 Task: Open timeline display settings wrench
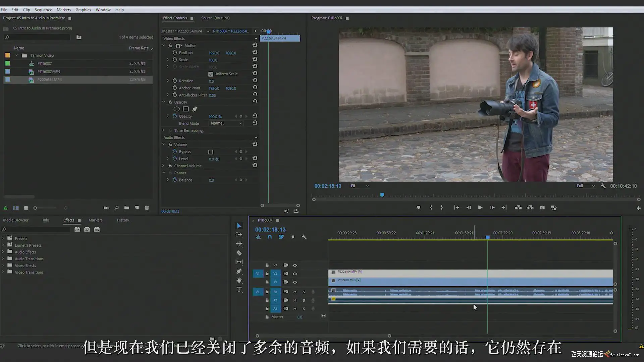click(304, 237)
